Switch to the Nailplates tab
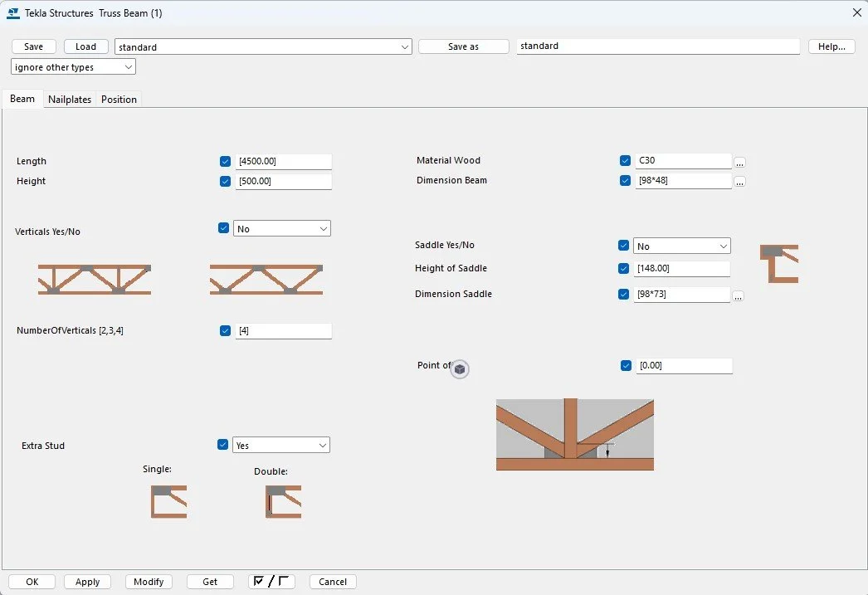Image resolution: width=868 pixels, height=595 pixels. click(70, 99)
